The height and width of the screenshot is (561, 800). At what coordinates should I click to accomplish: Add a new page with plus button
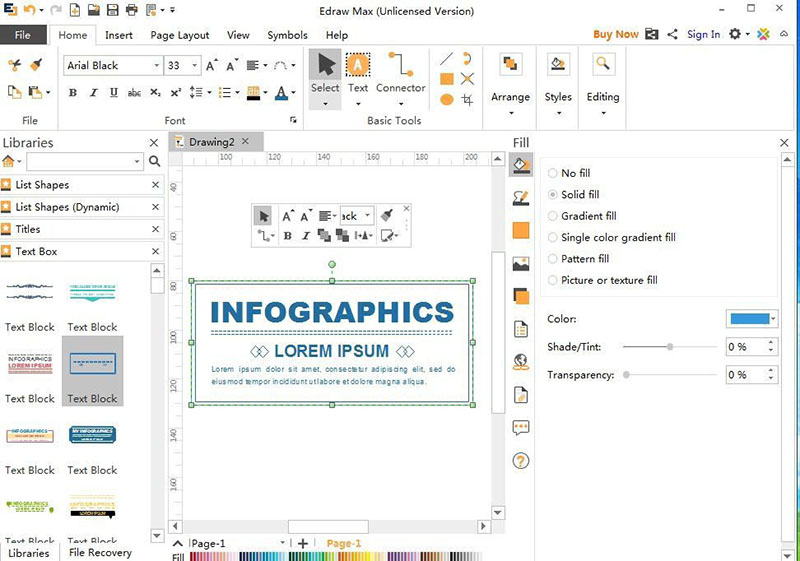tap(303, 543)
